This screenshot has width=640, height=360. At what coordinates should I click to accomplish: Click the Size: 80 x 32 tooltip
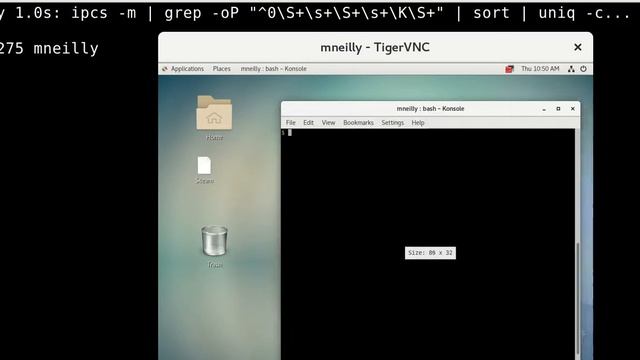[430, 253]
